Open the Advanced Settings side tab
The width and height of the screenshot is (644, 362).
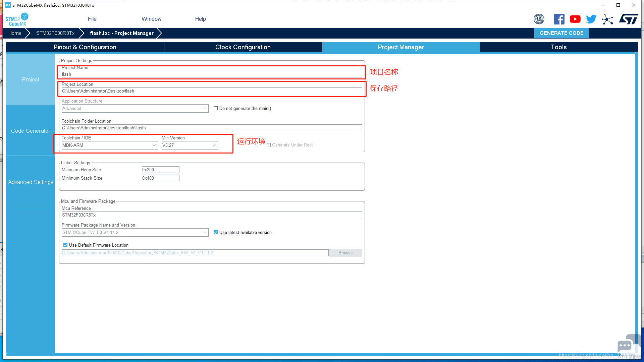pos(31,182)
